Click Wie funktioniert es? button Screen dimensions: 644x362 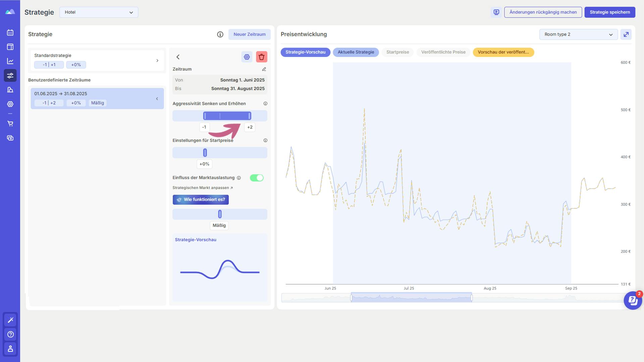click(x=201, y=200)
